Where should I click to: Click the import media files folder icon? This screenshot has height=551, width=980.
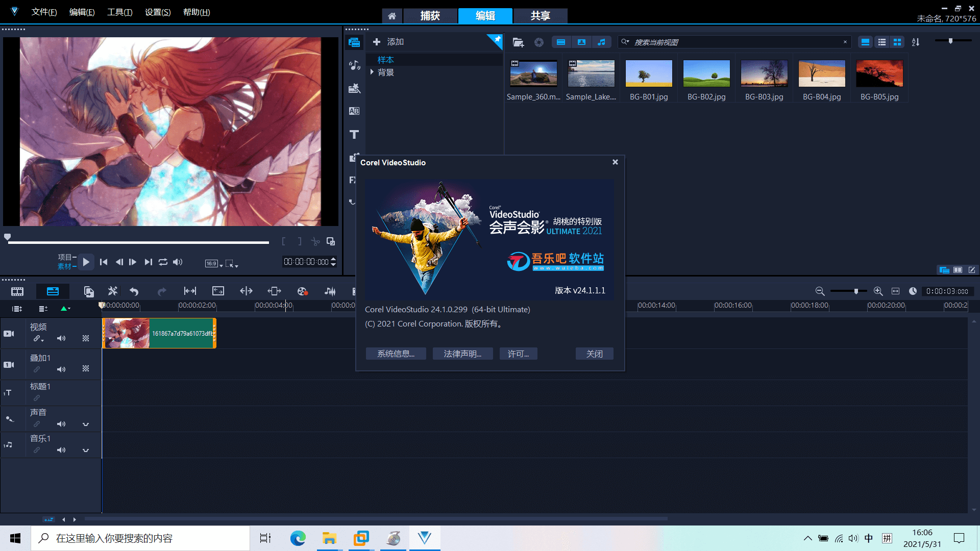click(x=518, y=42)
